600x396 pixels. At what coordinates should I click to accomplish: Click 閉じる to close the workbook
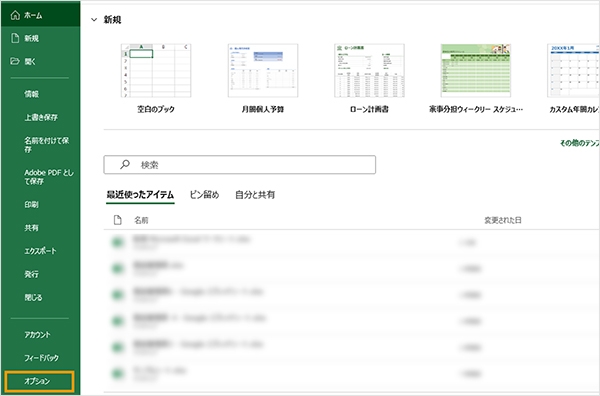pyautogui.click(x=33, y=297)
